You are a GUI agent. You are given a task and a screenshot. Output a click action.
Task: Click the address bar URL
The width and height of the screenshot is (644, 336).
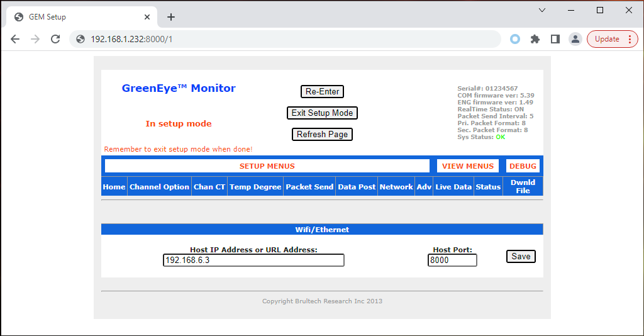coord(131,39)
